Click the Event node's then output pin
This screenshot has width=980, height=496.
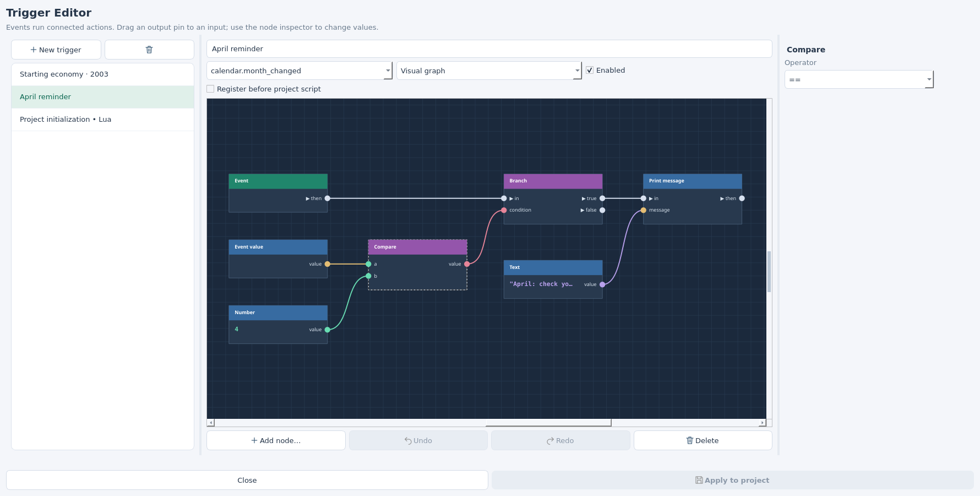[x=328, y=198]
